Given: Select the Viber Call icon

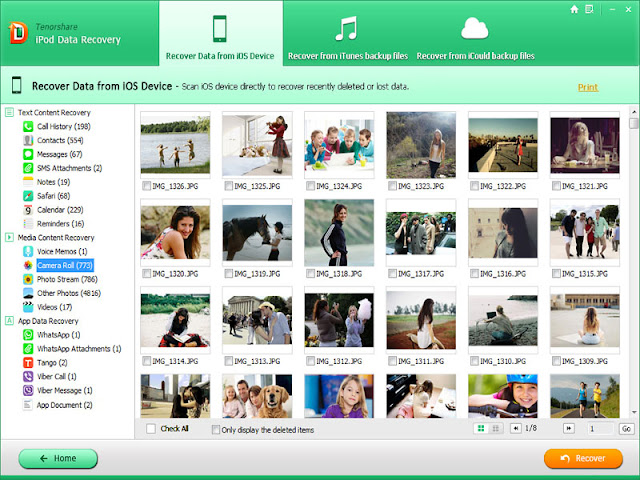Looking at the screenshot, I should click(x=28, y=376).
